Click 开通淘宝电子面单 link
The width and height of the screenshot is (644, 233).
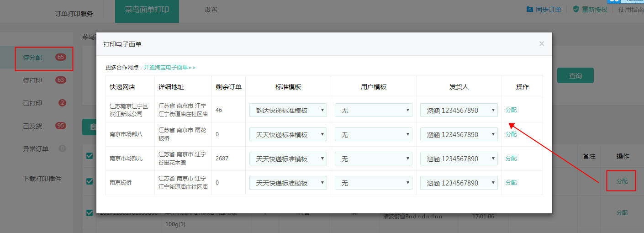pos(169,67)
